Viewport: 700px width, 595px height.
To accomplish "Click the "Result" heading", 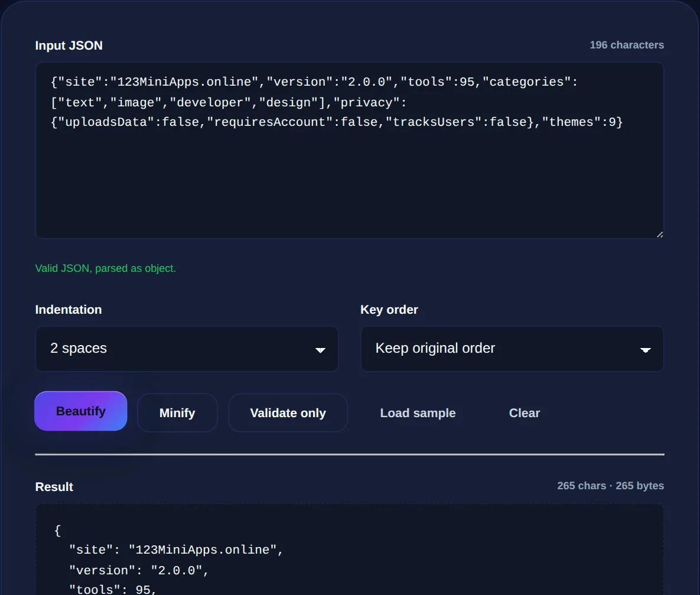I will [x=54, y=487].
